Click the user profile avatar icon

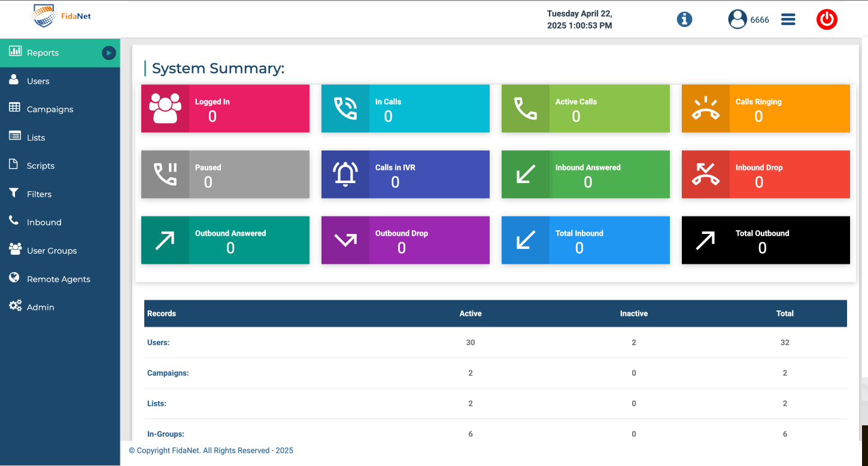[x=738, y=20]
